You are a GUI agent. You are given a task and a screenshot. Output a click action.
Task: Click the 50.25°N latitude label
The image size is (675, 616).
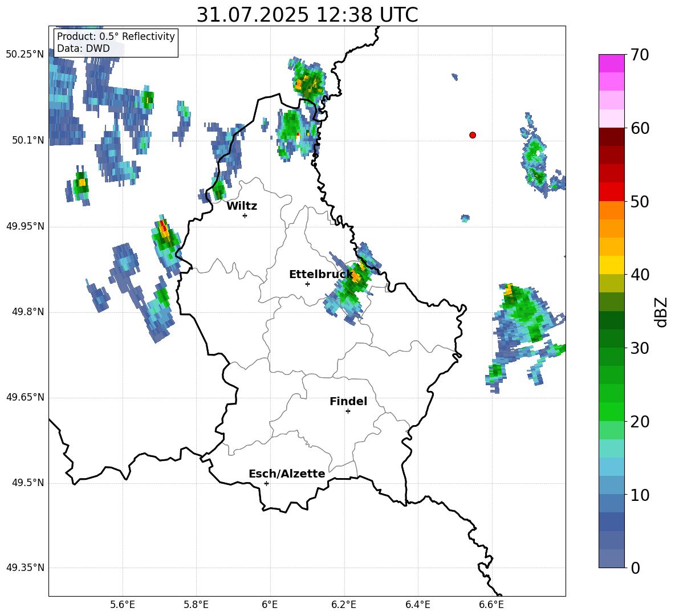click(25, 55)
